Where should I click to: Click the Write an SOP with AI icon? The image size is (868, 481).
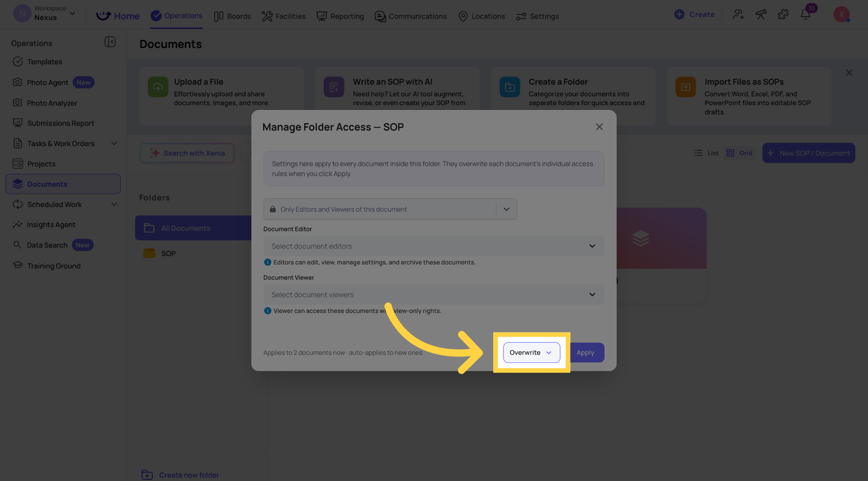(x=334, y=87)
